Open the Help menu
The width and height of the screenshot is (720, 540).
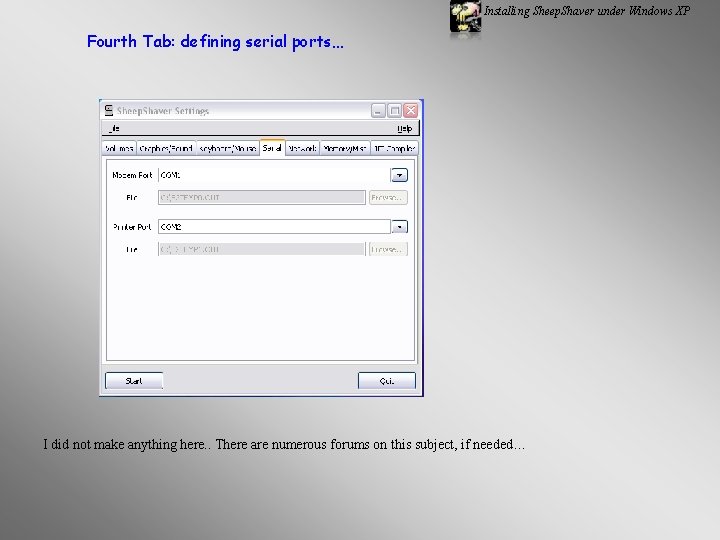pyautogui.click(x=405, y=129)
